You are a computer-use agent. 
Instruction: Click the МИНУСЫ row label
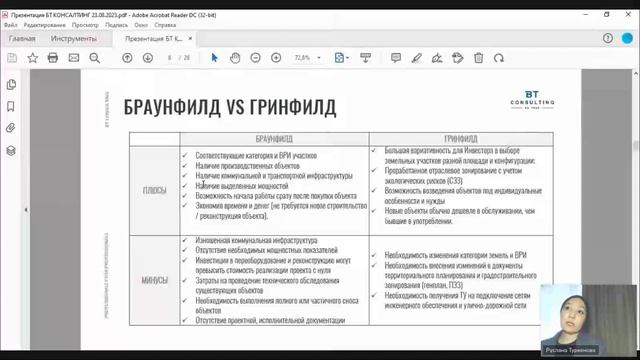tap(155, 280)
